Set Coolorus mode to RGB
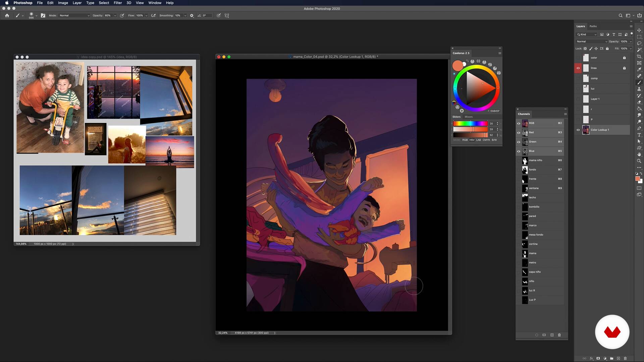 click(x=465, y=140)
